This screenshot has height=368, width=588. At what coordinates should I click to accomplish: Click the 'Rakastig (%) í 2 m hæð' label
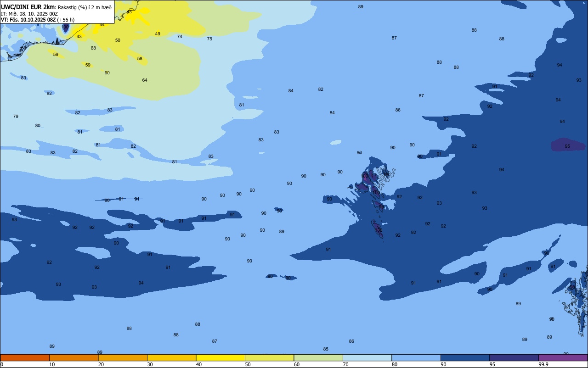pyautogui.click(x=85, y=7)
